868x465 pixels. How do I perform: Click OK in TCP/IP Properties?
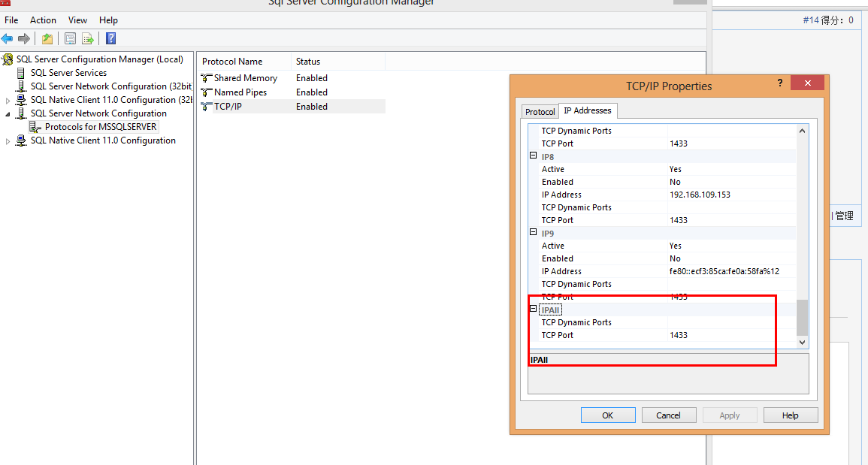608,415
